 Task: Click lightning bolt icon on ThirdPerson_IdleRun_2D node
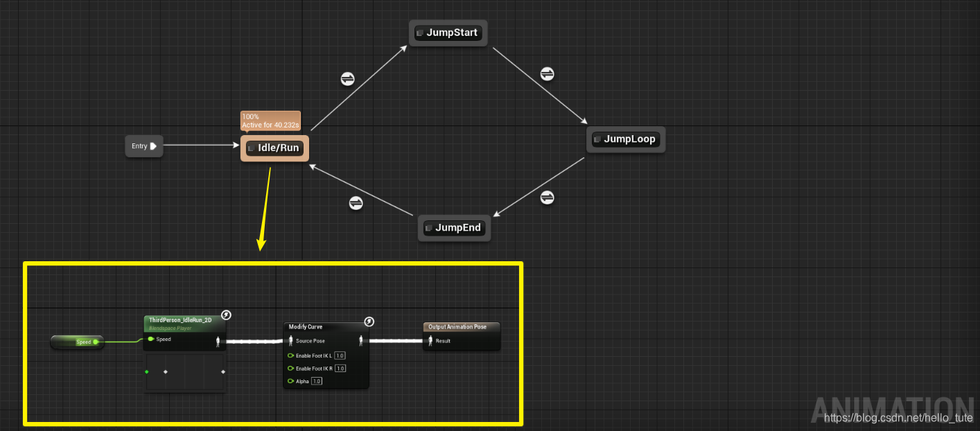point(225,315)
